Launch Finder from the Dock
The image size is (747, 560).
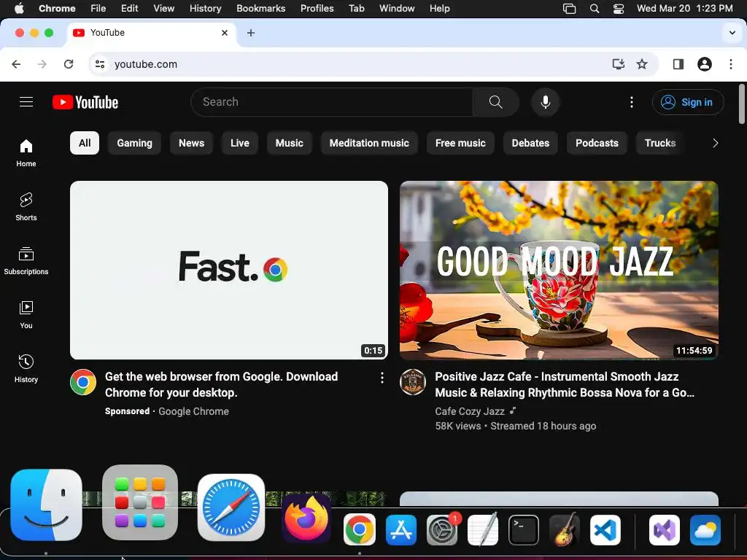(46, 505)
